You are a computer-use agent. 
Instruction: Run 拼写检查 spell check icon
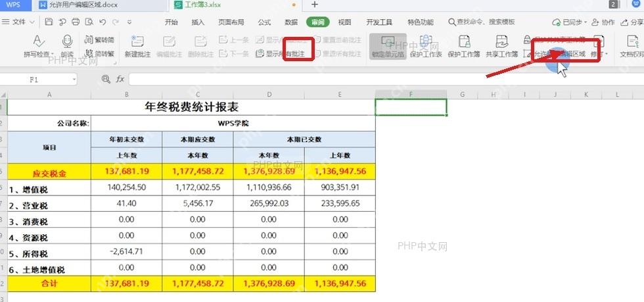coord(38,41)
